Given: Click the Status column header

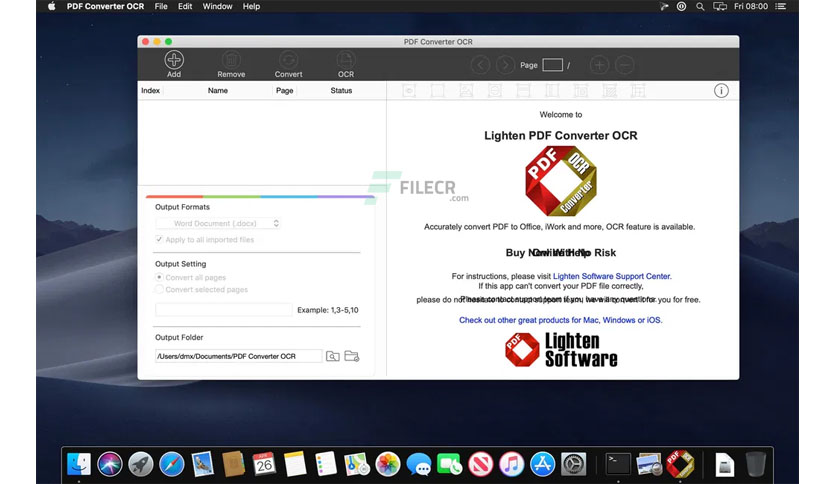Looking at the screenshot, I should pyautogui.click(x=341, y=91).
